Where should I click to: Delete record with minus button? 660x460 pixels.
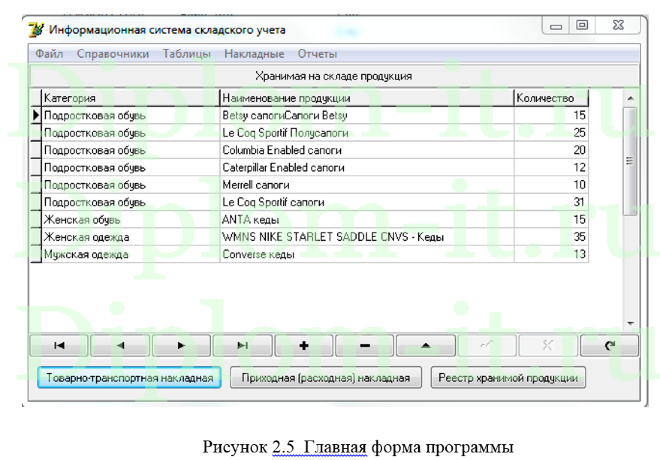point(364,345)
